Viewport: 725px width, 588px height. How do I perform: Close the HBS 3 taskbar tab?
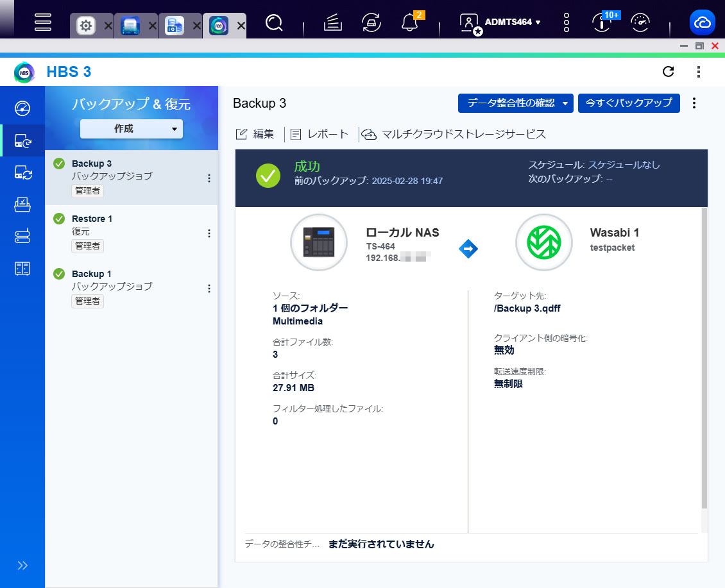click(241, 26)
